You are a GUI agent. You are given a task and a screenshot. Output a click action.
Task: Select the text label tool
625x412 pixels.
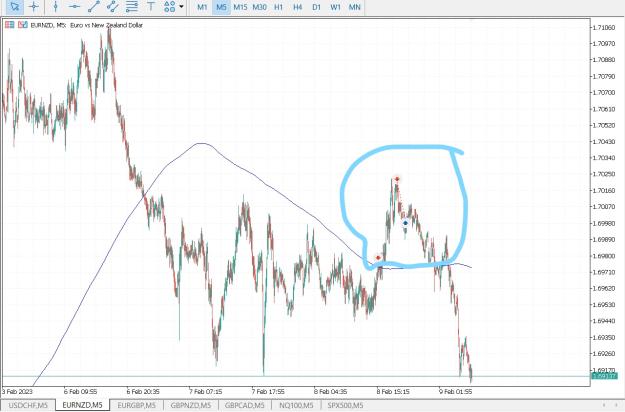[x=151, y=7]
